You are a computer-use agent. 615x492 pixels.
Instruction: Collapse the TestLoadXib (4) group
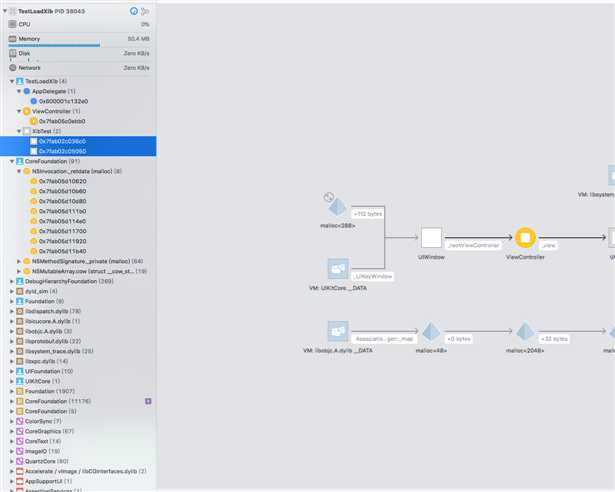[12, 81]
